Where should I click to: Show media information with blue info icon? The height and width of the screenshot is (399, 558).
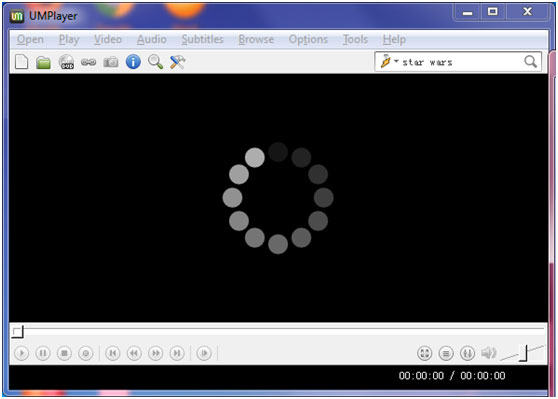[x=133, y=62]
